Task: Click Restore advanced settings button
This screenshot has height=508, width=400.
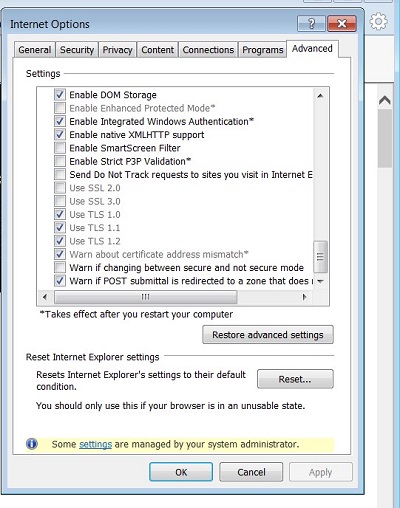Action: [x=268, y=335]
